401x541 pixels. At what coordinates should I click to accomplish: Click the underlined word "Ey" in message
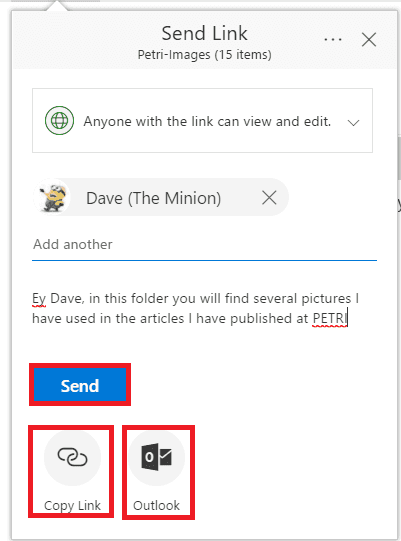(x=39, y=299)
